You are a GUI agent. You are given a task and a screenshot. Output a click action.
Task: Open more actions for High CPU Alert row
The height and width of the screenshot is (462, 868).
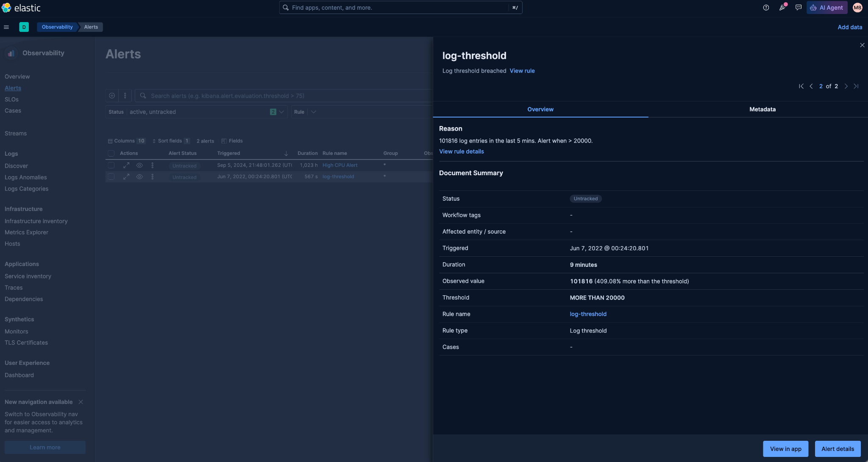(153, 165)
